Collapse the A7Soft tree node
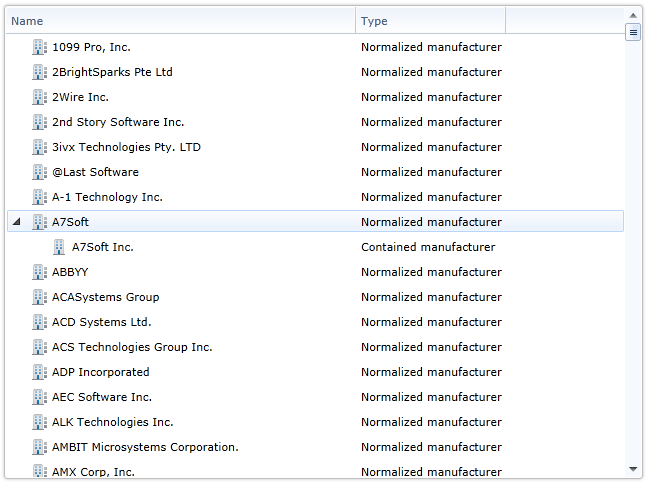Screen dimensions: 648x484 [16, 222]
